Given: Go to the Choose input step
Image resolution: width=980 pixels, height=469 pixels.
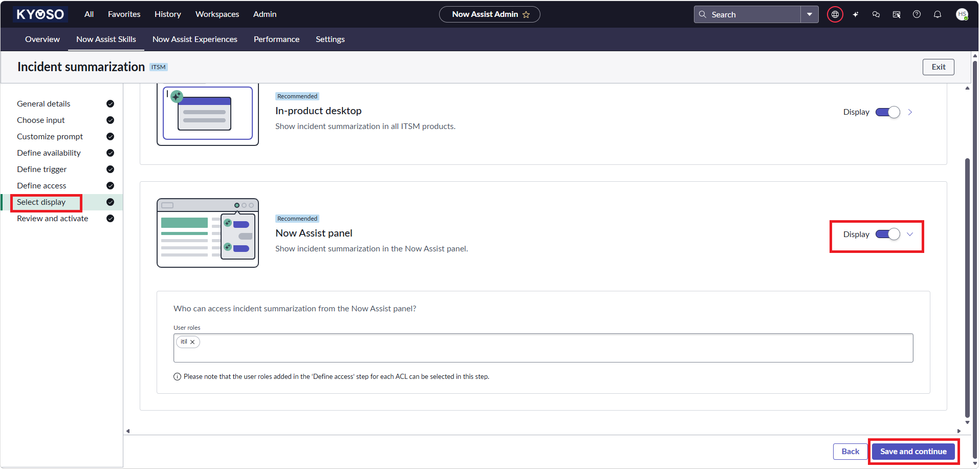Looking at the screenshot, I should [41, 120].
